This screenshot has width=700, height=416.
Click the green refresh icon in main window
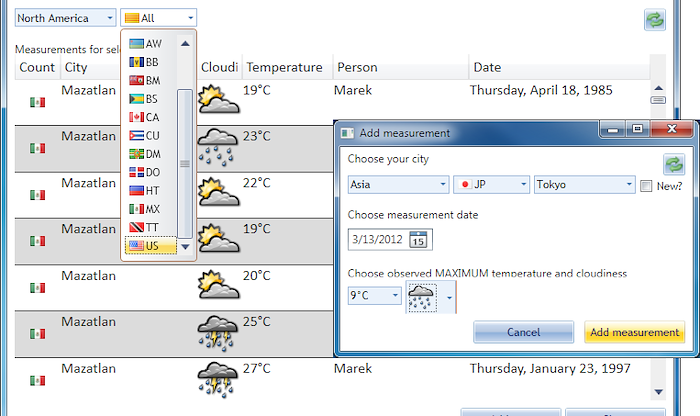point(655,20)
